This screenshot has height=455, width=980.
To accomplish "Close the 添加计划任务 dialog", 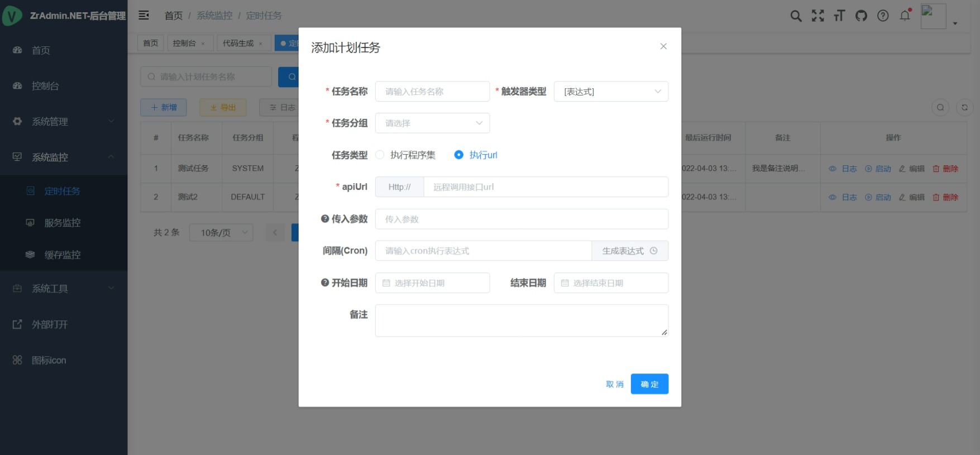I will pos(663,46).
